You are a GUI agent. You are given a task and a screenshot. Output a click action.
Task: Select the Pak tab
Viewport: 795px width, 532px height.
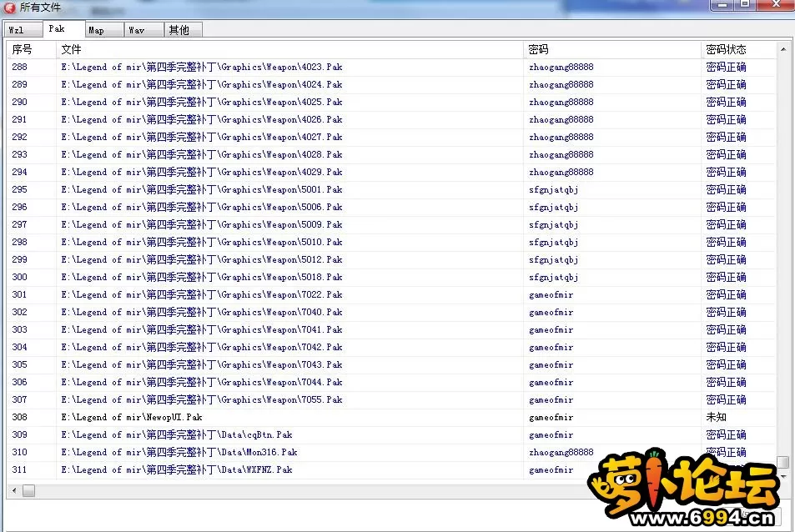pyautogui.click(x=63, y=28)
